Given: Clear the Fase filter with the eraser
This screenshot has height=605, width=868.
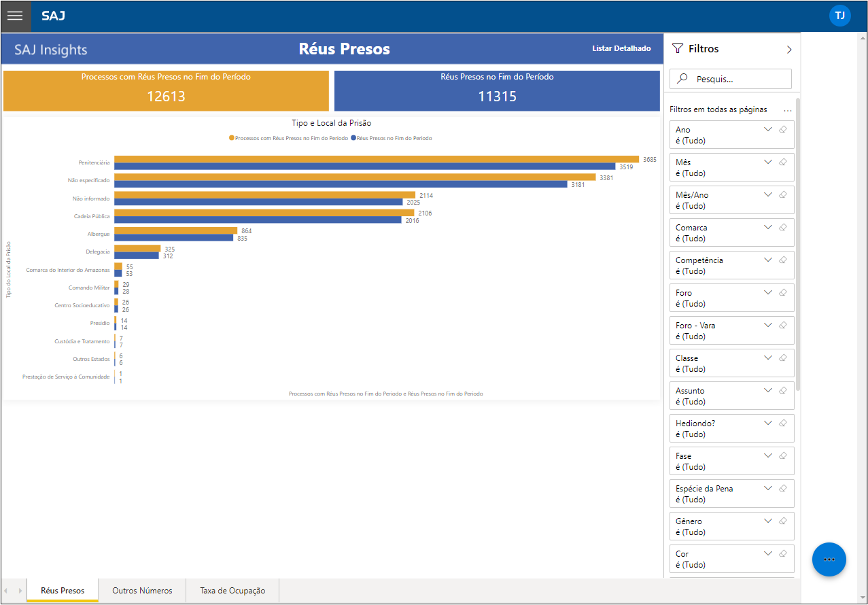Looking at the screenshot, I should click(782, 455).
